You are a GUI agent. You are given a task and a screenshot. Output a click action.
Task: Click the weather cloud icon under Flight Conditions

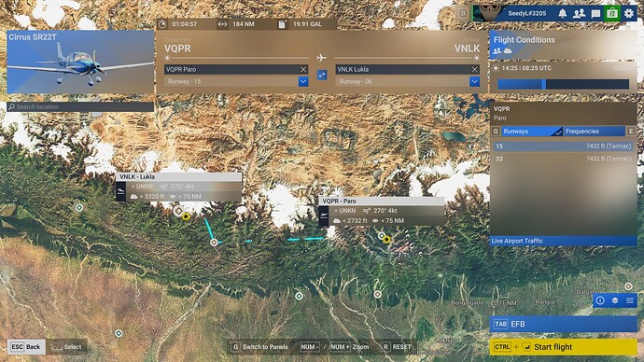[508, 51]
